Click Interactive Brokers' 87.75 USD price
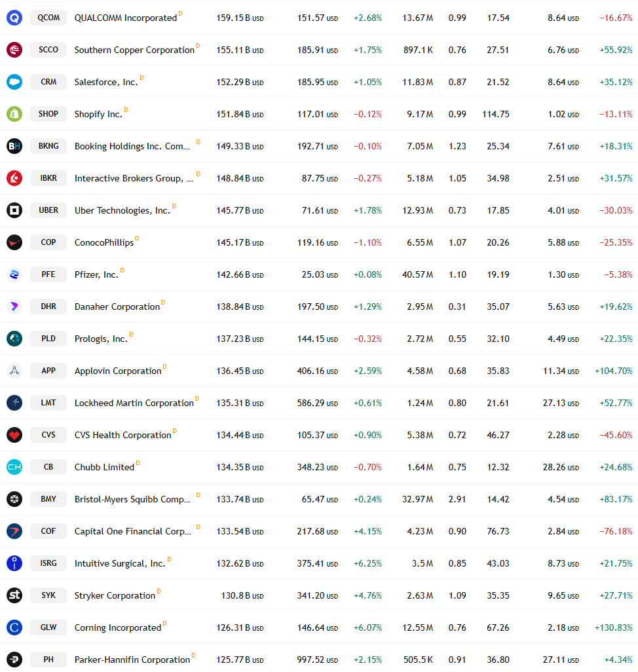 [320, 178]
